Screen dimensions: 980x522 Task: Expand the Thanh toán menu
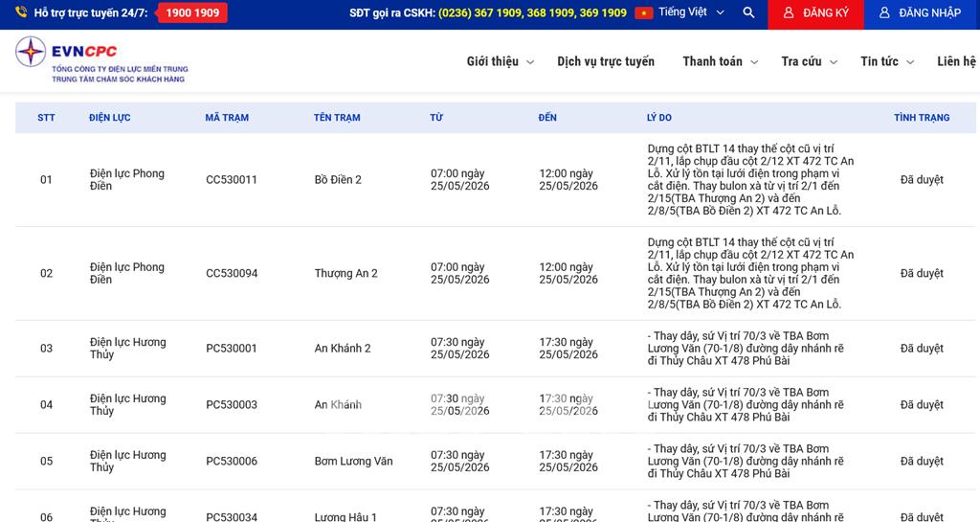coord(720,61)
